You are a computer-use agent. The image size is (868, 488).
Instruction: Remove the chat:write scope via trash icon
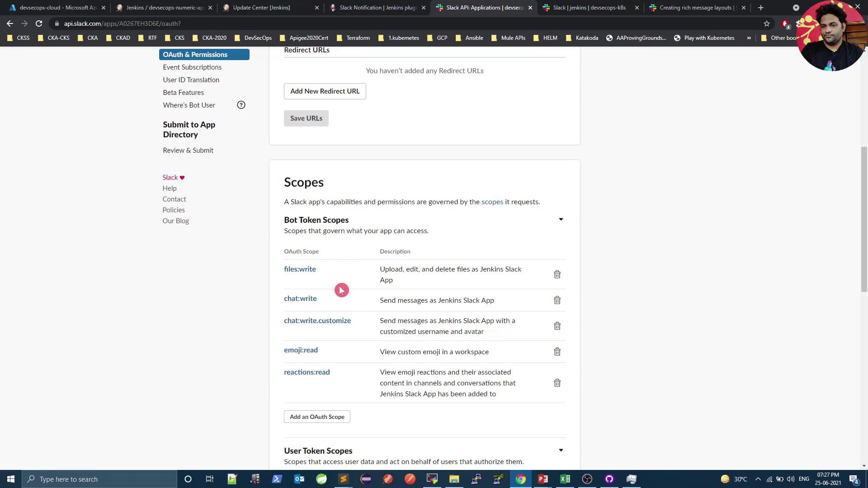557,300
